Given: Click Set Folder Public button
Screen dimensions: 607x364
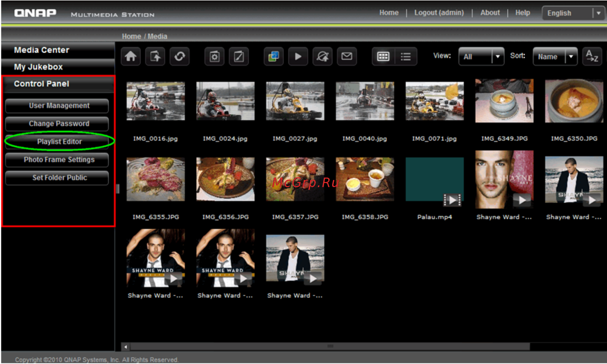Looking at the screenshot, I should [57, 178].
